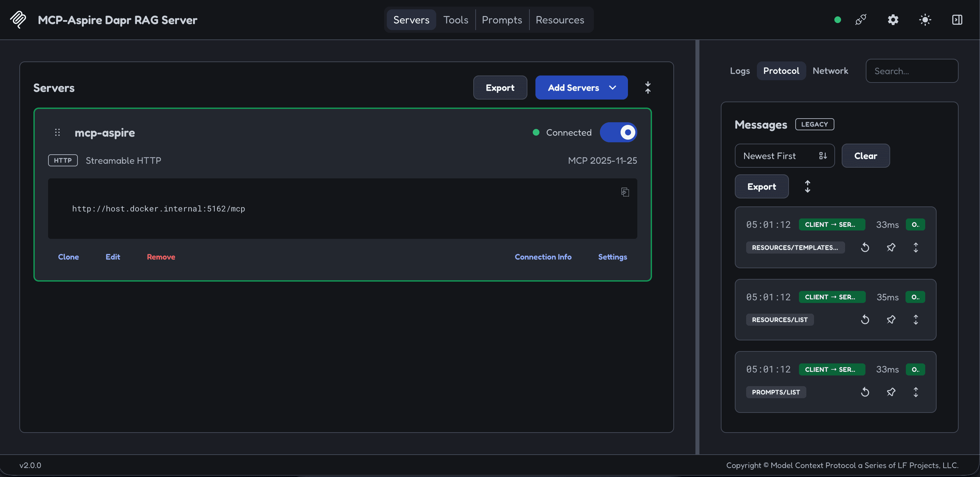Select the Logs tab
This screenshot has height=477, width=980.
[x=740, y=71]
